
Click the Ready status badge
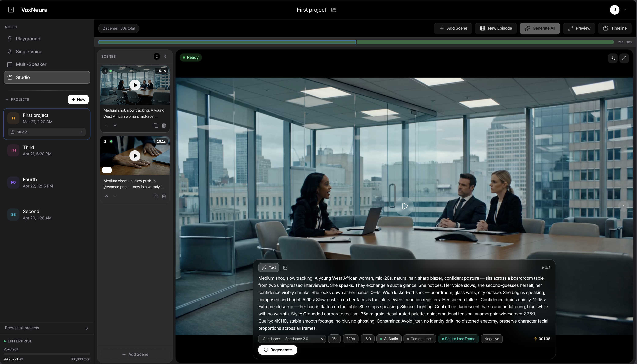[x=191, y=57]
